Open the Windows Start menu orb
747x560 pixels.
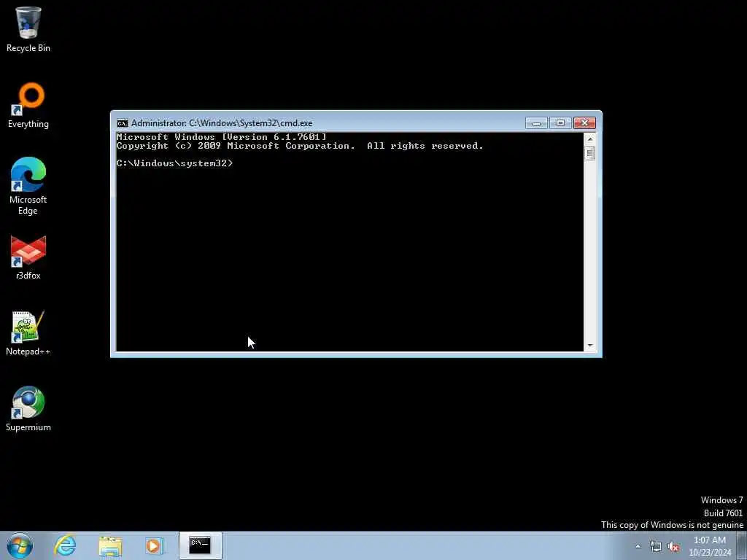20,545
